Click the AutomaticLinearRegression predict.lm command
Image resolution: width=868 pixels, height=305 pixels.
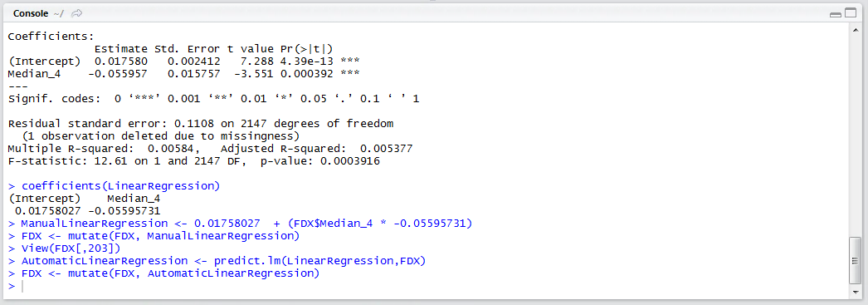click(223, 261)
